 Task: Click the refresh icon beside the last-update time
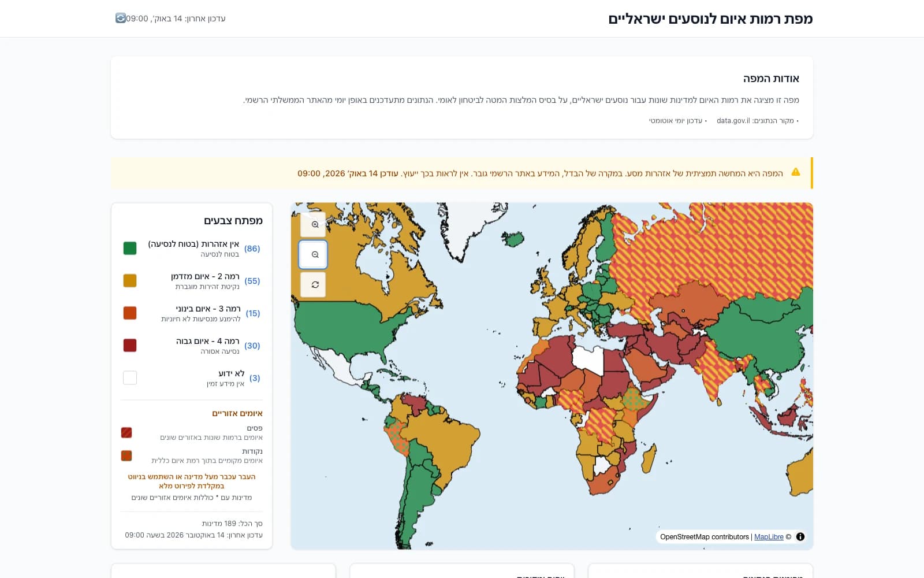(x=120, y=18)
